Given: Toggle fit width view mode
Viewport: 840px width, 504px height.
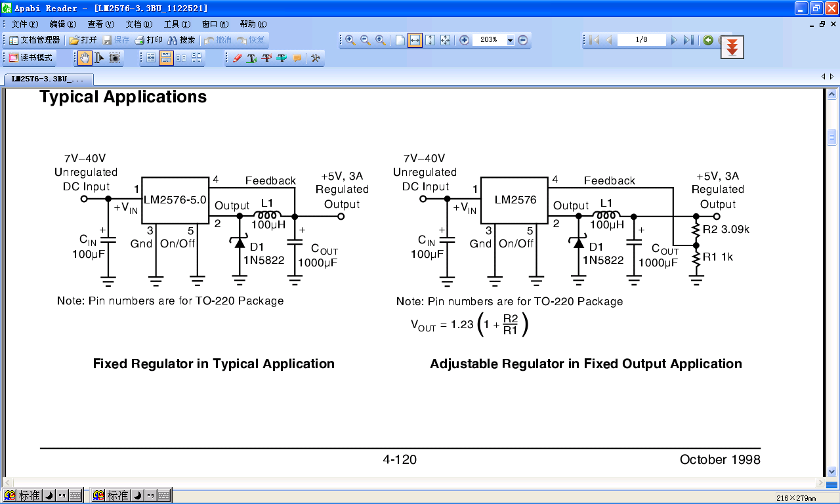Looking at the screenshot, I should pos(415,40).
